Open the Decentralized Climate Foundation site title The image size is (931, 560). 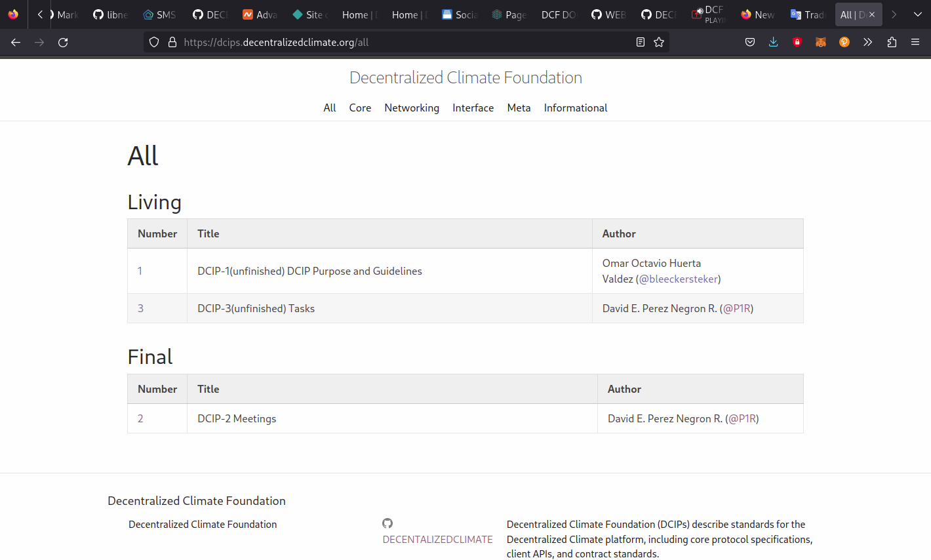coord(465,77)
